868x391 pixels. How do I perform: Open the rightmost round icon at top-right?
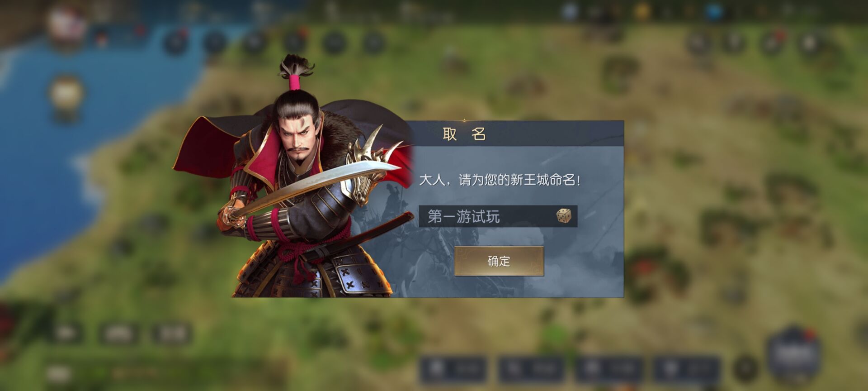[x=809, y=43]
